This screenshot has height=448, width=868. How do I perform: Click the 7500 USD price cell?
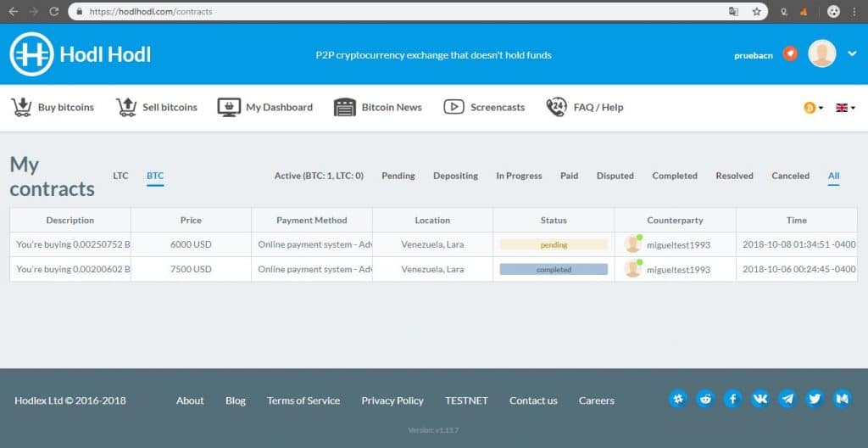191,269
